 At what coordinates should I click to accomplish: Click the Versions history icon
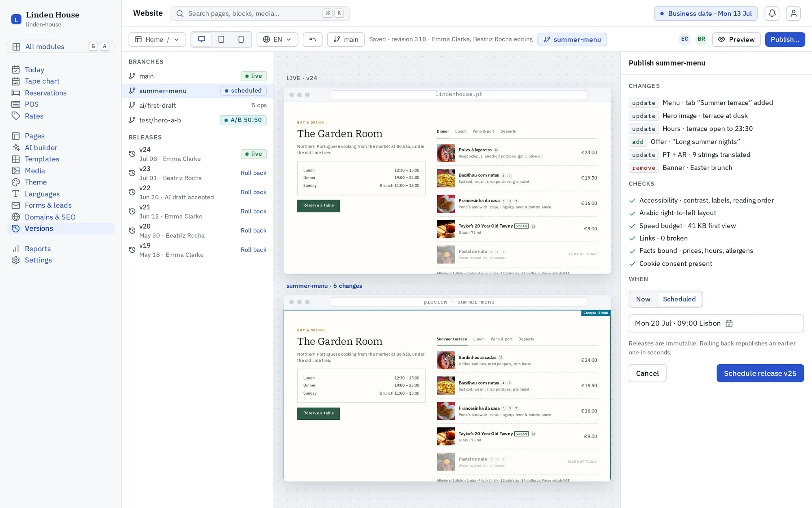tap(16, 228)
